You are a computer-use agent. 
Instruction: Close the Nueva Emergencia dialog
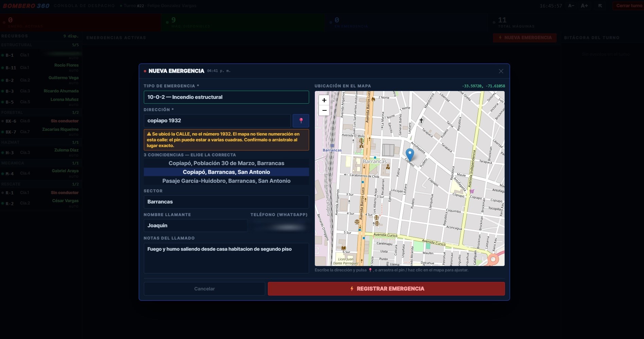501,71
